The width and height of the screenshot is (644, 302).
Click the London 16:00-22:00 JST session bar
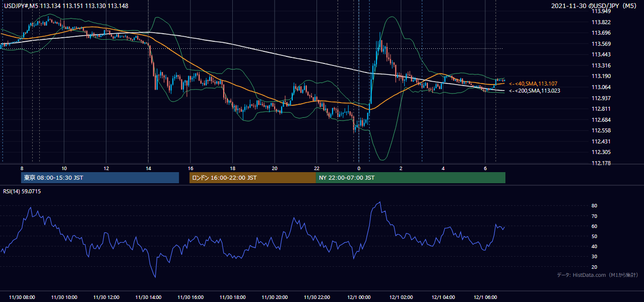(252, 178)
